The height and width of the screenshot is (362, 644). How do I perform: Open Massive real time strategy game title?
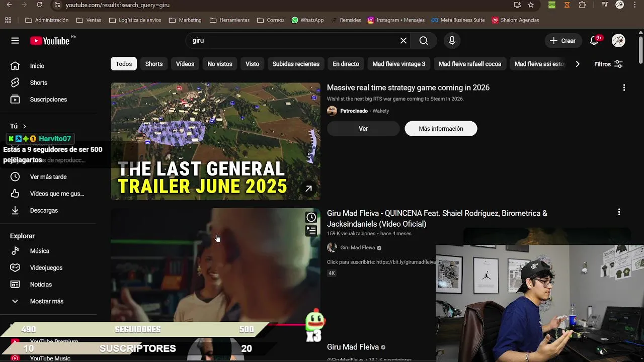point(408,87)
